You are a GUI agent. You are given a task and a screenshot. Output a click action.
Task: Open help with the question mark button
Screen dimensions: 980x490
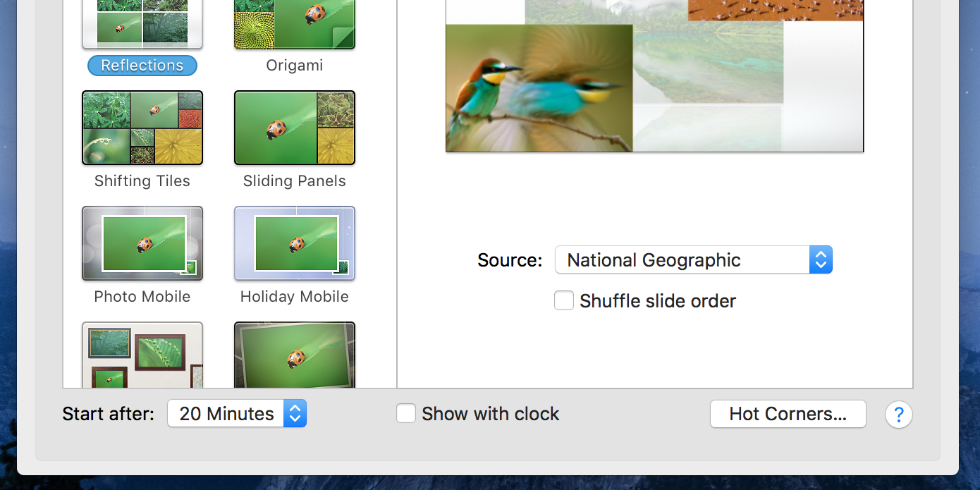coord(899,414)
